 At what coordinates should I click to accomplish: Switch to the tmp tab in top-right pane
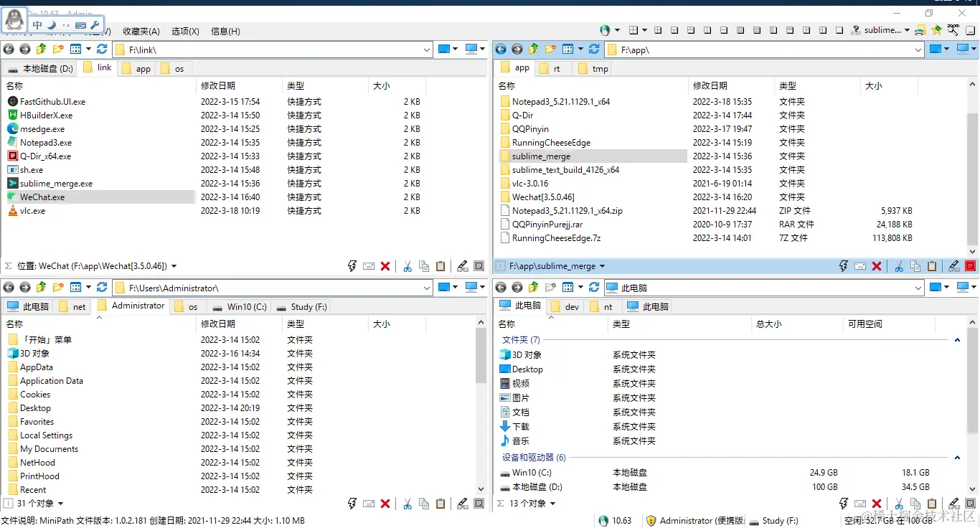point(594,67)
